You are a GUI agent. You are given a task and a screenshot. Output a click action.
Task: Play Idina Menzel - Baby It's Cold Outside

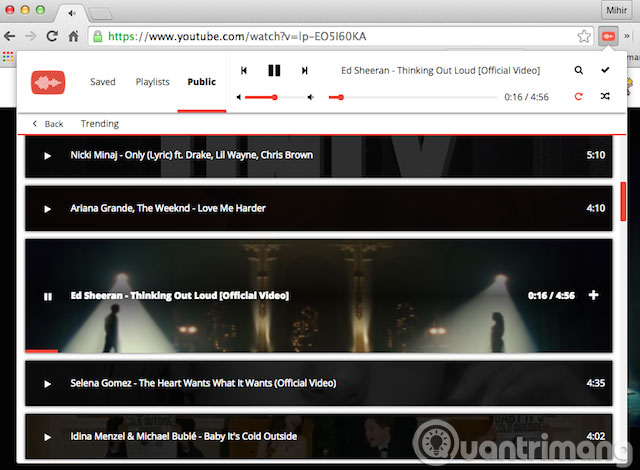[47, 437]
